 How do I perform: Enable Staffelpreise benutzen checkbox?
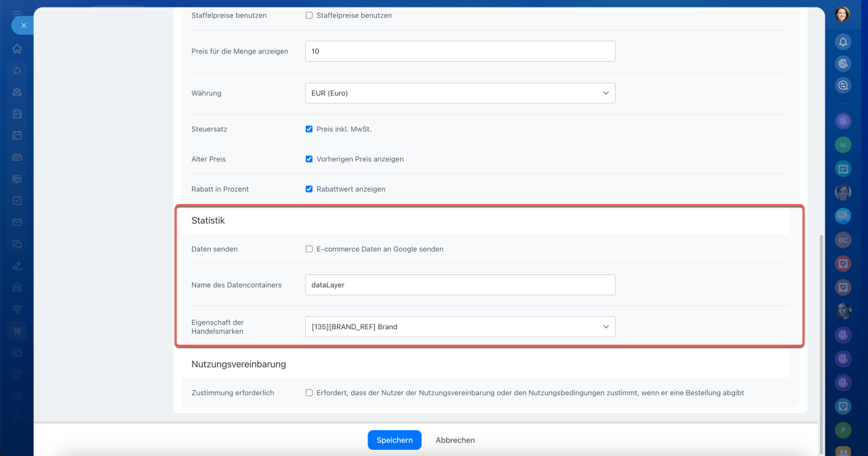click(x=309, y=16)
